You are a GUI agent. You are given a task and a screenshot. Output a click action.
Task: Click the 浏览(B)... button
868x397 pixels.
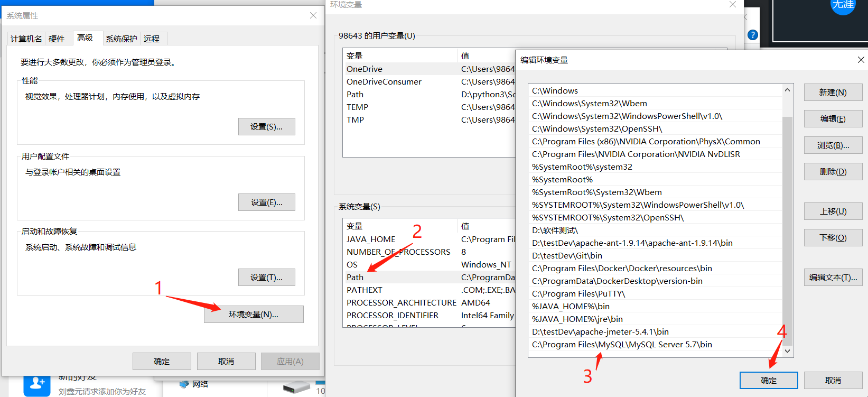(x=833, y=145)
